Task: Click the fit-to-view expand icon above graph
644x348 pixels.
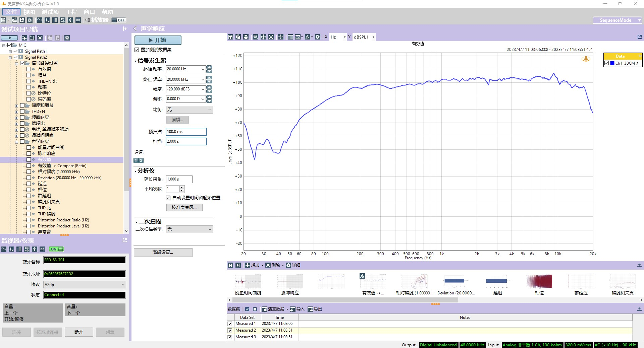Action: tap(271, 37)
